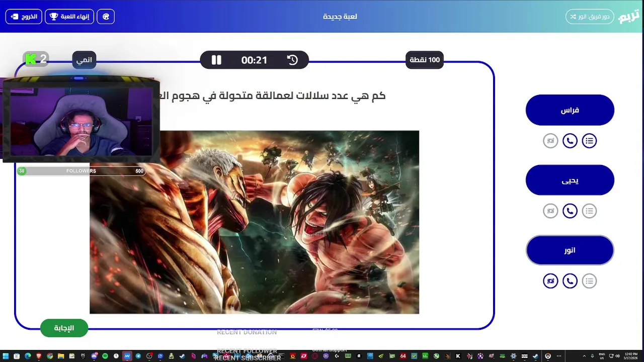Use the list lifeline for team يحيى
Screen dimensions: 644x362
click(x=589, y=211)
